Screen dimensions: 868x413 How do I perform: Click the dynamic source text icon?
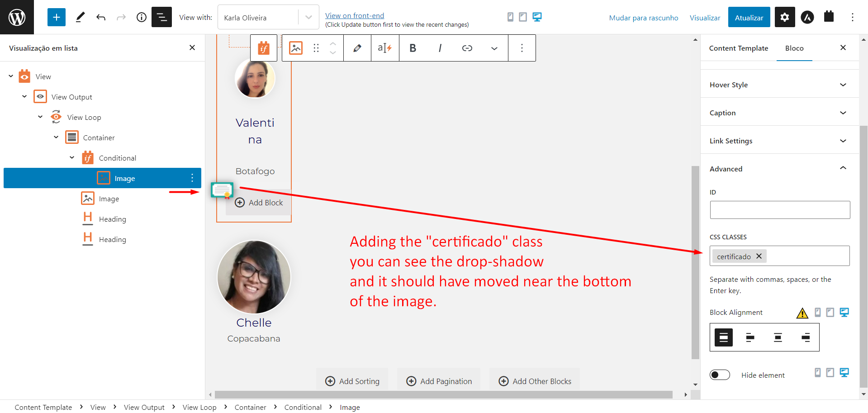click(x=385, y=48)
